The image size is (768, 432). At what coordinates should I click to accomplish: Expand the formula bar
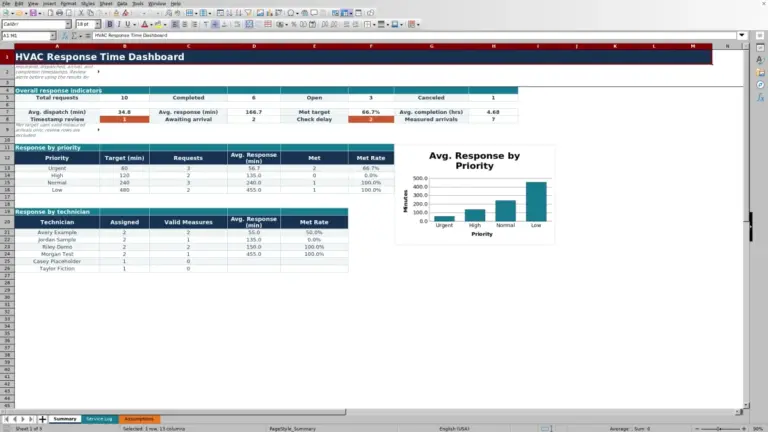[x=742, y=35]
